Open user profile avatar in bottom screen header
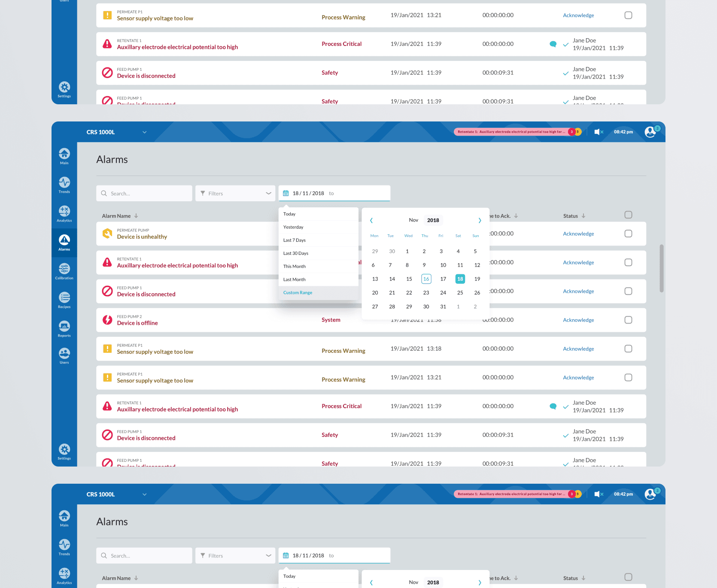The height and width of the screenshot is (588, 717). (x=651, y=494)
